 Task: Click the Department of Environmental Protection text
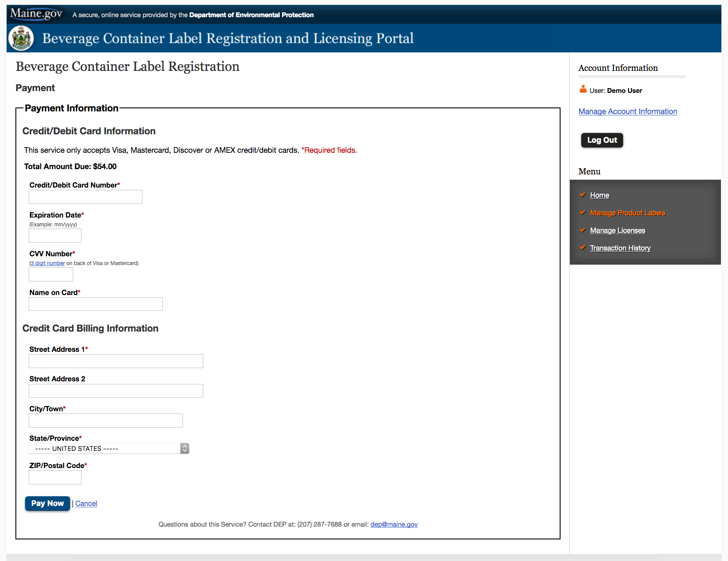pyautogui.click(x=252, y=15)
